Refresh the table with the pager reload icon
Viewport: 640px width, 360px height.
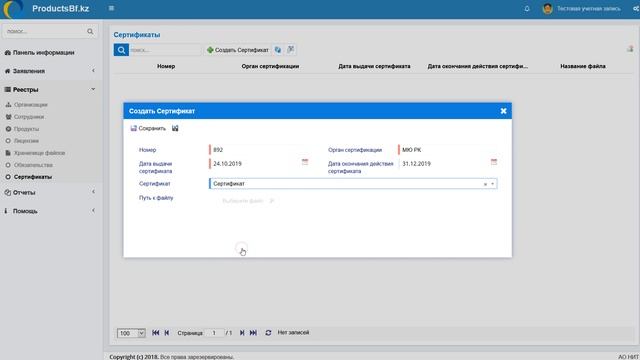click(x=268, y=333)
